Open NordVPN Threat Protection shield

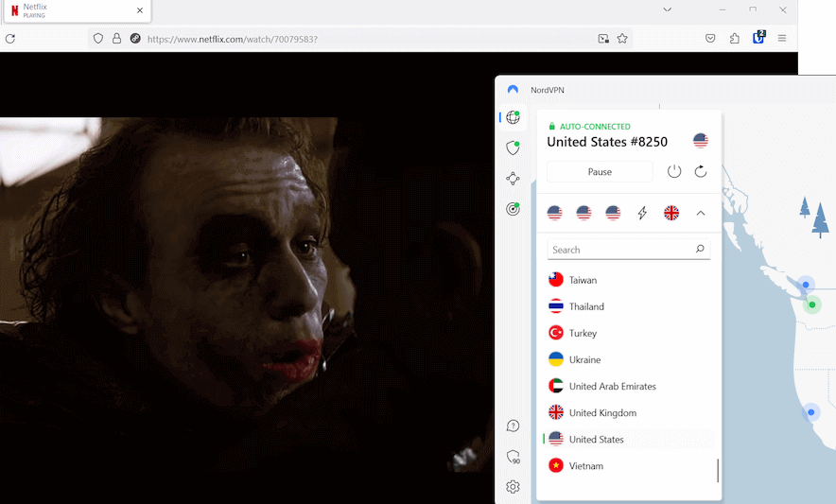click(513, 148)
